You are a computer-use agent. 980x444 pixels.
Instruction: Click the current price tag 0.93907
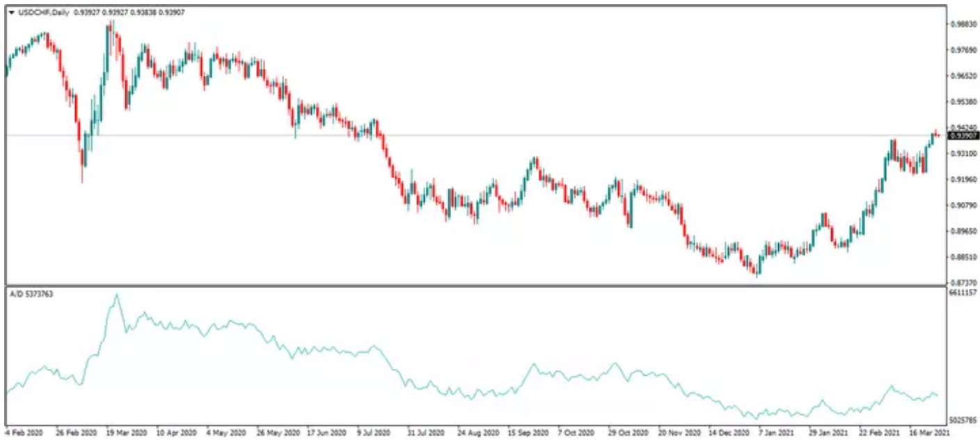[x=961, y=136]
